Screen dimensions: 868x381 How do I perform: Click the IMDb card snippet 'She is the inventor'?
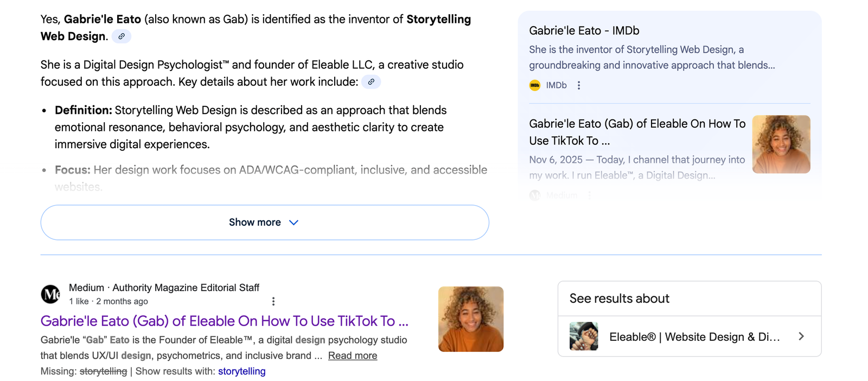click(652, 58)
